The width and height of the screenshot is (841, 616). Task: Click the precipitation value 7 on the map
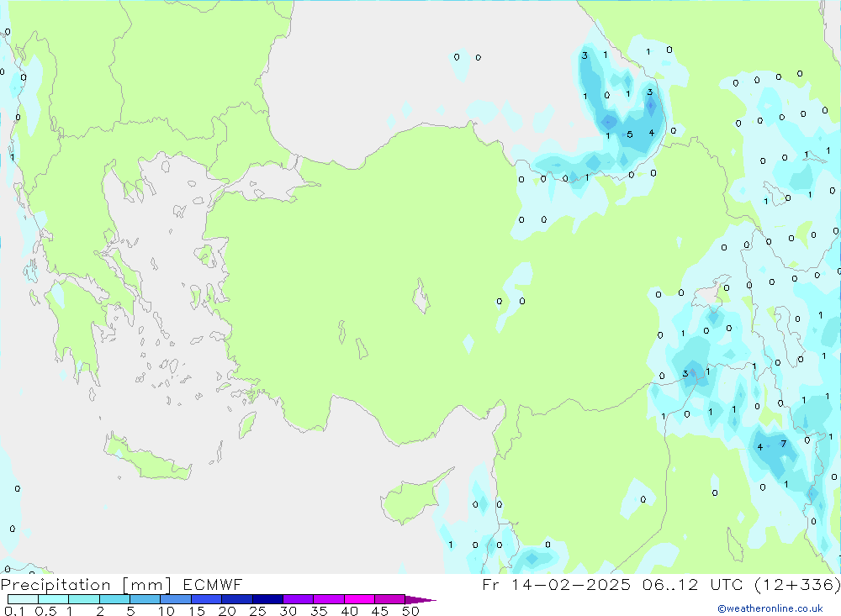(x=784, y=444)
